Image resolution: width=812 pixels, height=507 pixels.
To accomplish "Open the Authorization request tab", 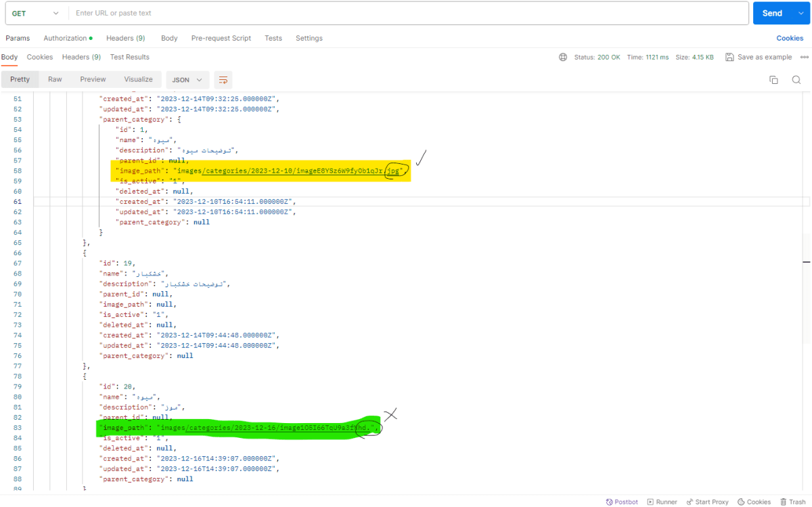I will click(x=68, y=39).
